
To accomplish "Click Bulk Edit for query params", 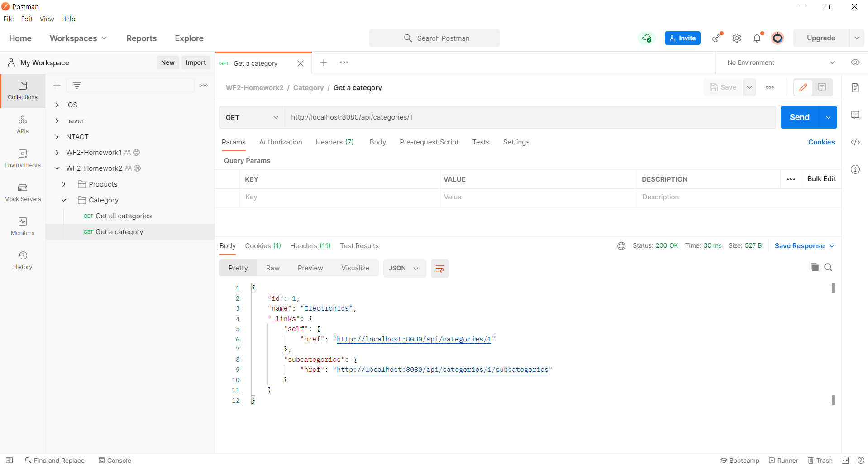I will click(821, 179).
